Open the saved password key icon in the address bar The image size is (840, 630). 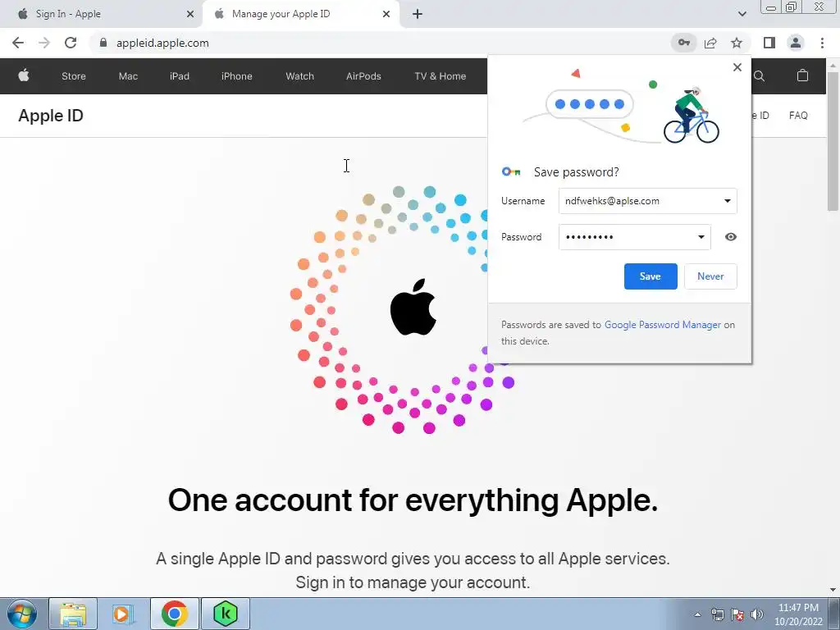click(684, 43)
